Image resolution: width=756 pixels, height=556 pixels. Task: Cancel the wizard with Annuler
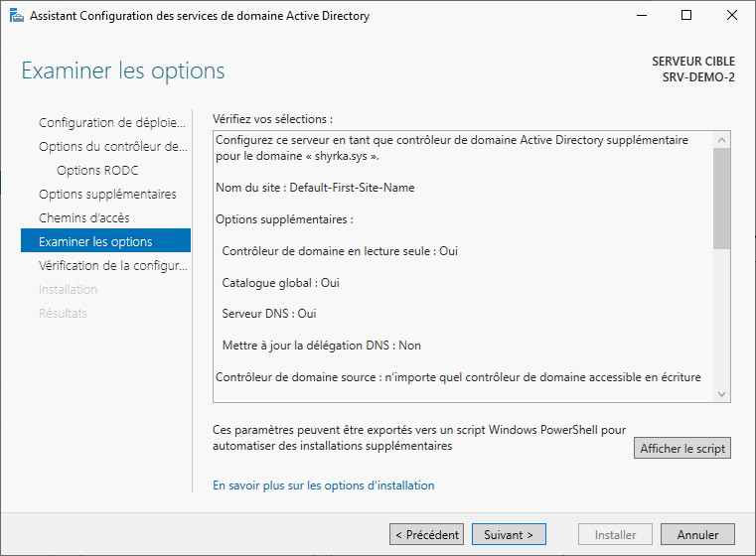click(x=697, y=535)
